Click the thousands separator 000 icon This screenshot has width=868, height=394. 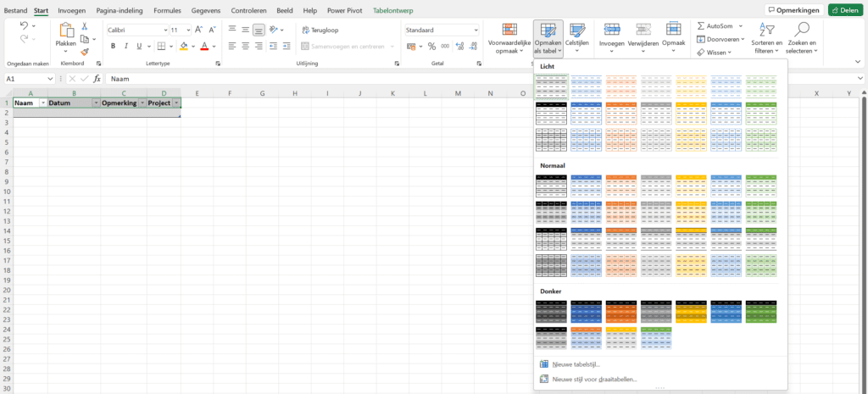click(445, 46)
